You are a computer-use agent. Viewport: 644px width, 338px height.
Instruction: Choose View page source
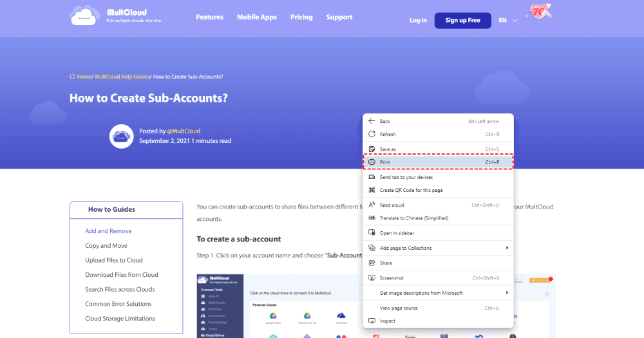(x=438, y=308)
